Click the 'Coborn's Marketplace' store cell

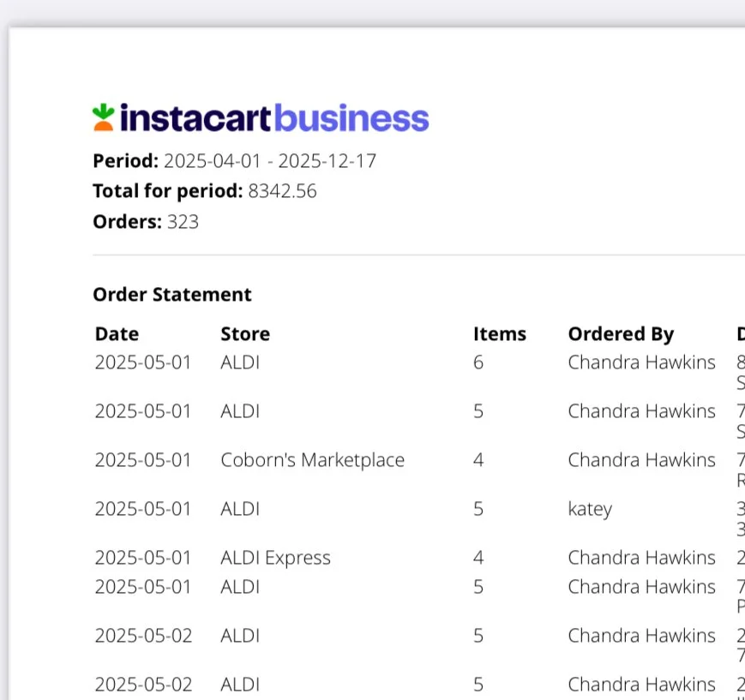[313, 460]
